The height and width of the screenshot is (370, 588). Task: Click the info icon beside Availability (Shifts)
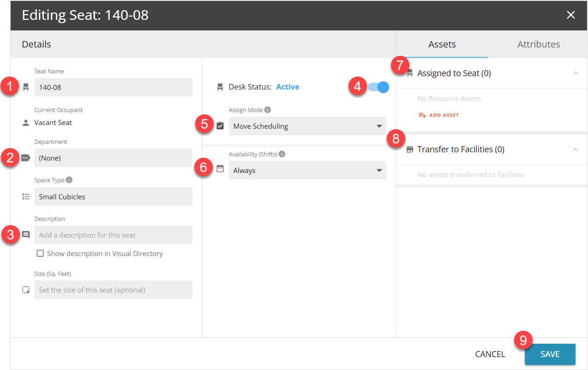pyautogui.click(x=282, y=154)
